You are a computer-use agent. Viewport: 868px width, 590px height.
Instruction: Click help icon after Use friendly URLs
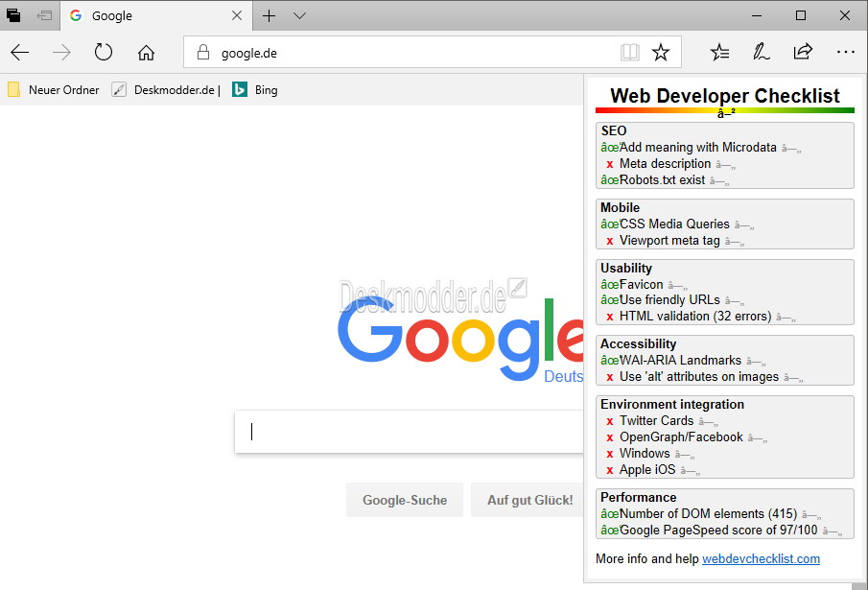click(735, 301)
